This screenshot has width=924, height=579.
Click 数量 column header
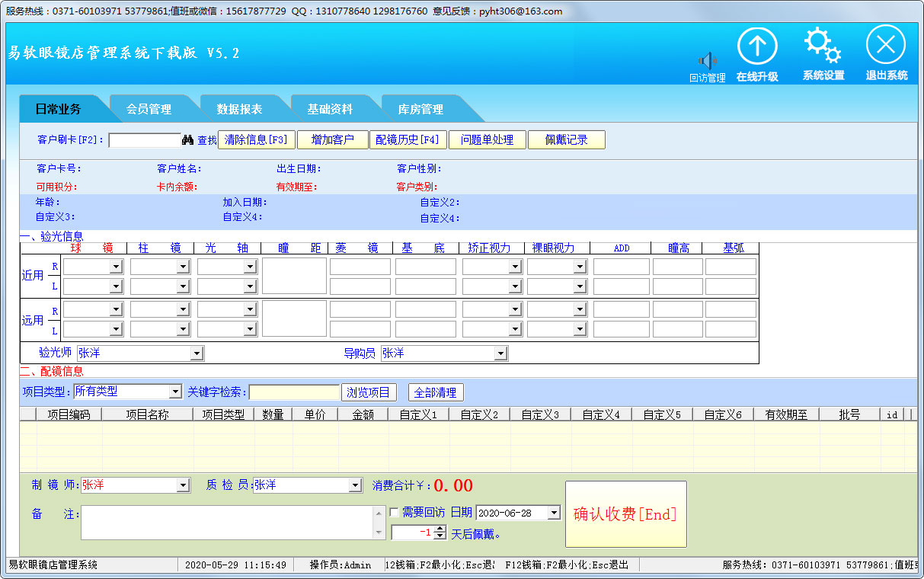point(273,414)
